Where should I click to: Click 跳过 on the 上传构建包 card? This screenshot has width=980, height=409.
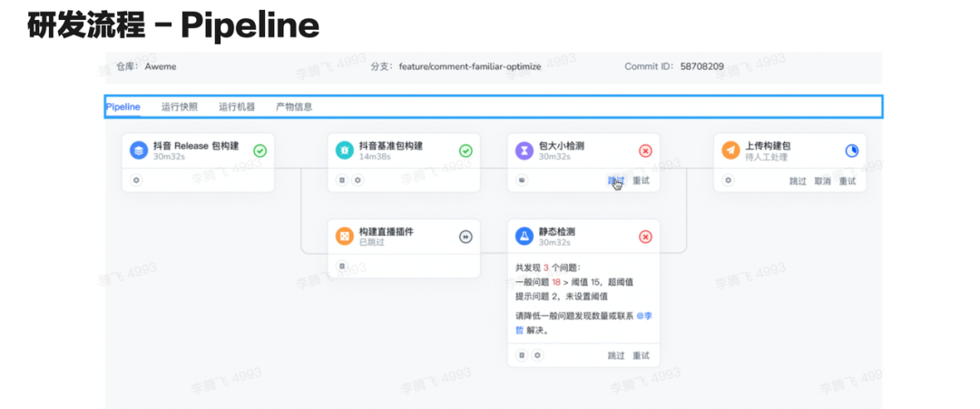coord(798,181)
